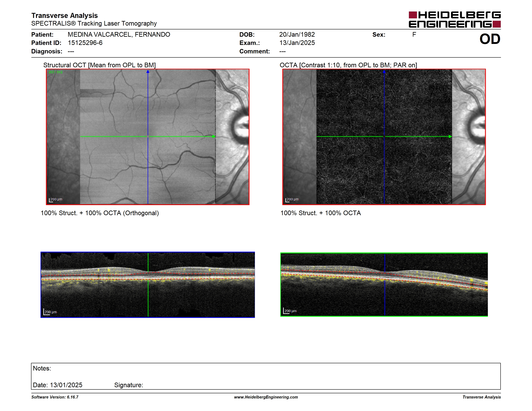This screenshot has height=411, width=532.
Task: Click the Heidelberg Engineering logo
Action: pyautogui.click(x=455, y=20)
